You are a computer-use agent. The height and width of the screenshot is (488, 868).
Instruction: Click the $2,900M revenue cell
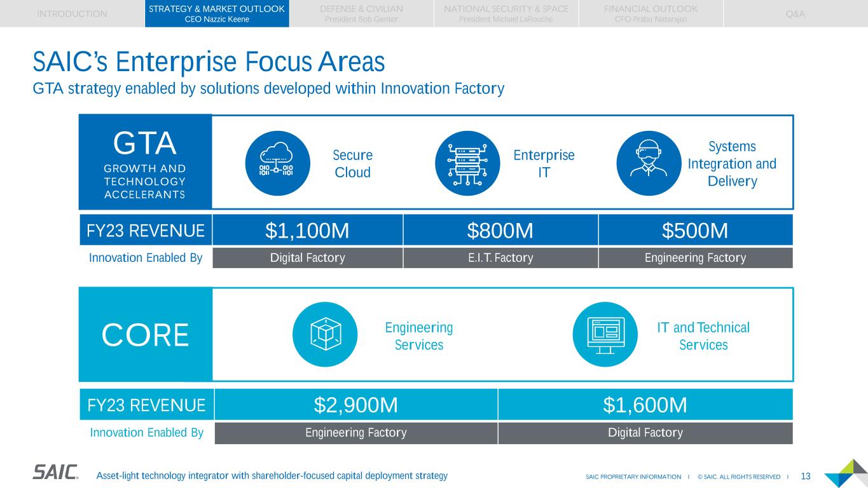[x=356, y=404]
